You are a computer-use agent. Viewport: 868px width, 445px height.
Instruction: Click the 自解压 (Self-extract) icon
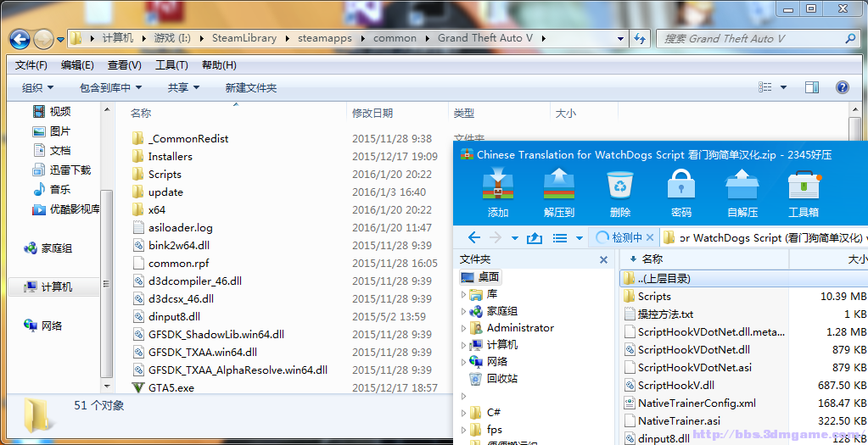pos(742,186)
